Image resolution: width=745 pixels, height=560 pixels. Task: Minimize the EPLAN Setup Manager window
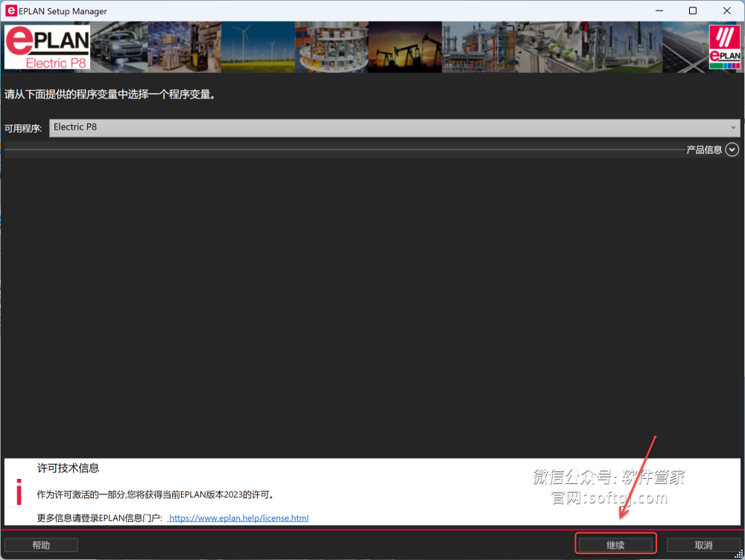[x=659, y=10]
